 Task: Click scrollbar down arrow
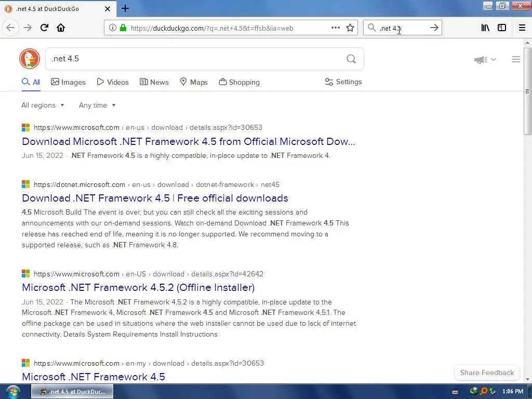click(x=527, y=379)
